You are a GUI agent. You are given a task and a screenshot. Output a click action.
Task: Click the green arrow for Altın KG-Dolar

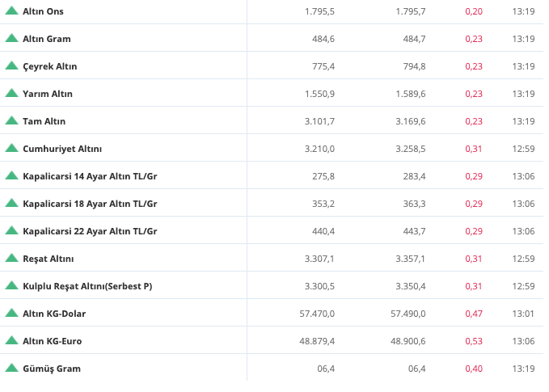coord(11,313)
